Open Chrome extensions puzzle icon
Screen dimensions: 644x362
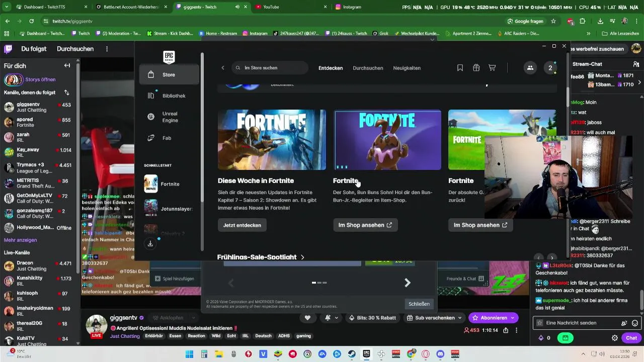tap(583, 21)
